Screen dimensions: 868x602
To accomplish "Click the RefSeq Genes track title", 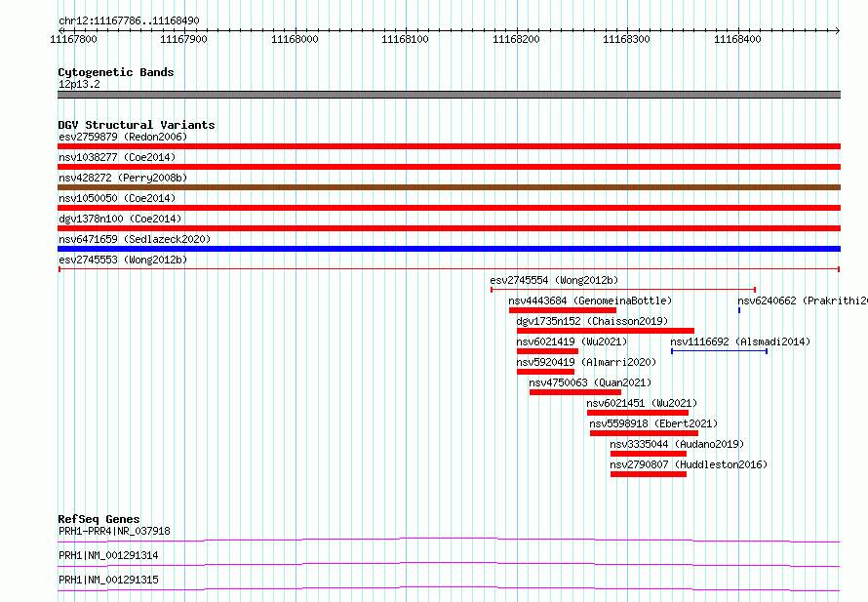I will [99, 519].
